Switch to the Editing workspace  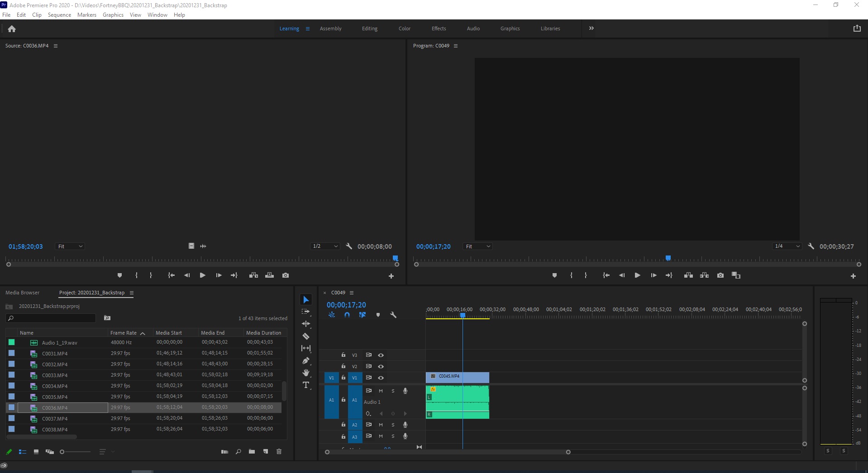coord(369,28)
